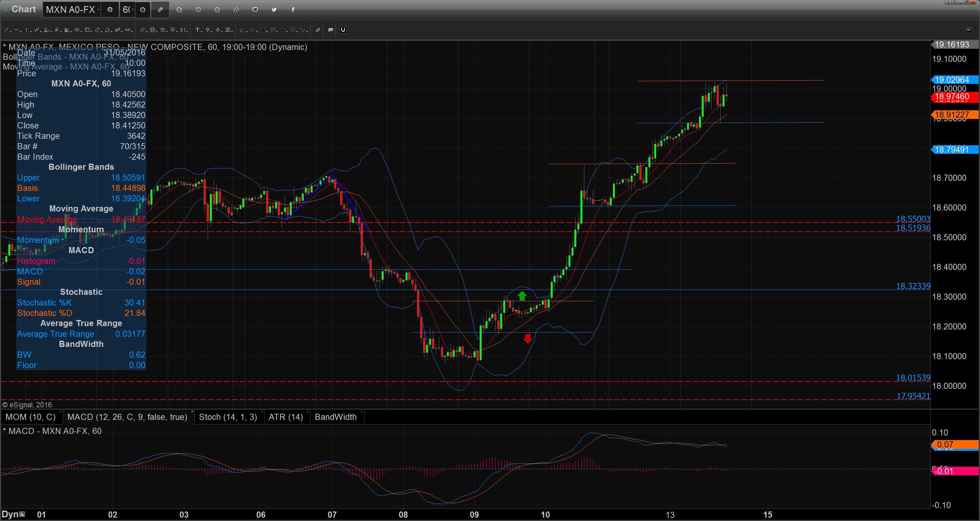Toggle the chart window link indicator
The height and width of the screenshot is (521, 980).
pos(6,9)
